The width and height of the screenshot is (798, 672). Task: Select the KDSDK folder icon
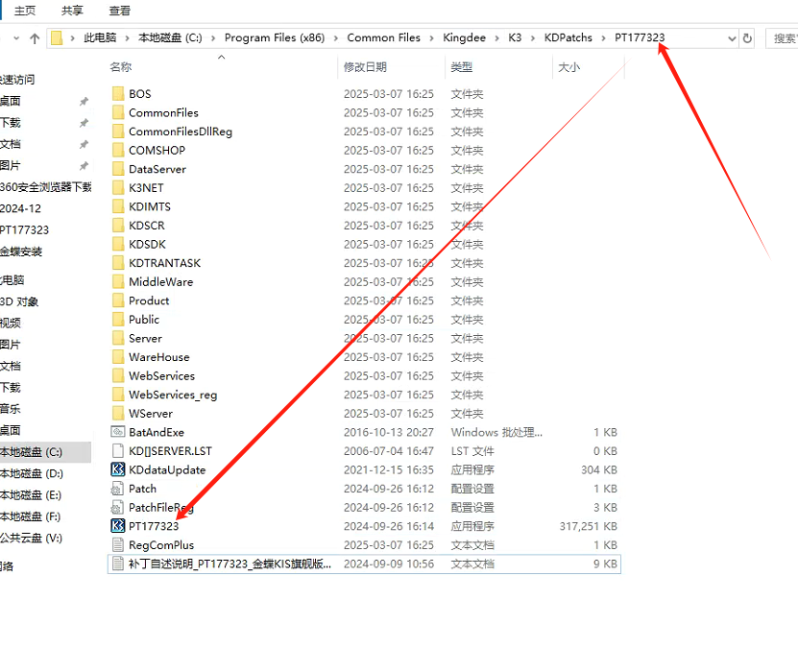[x=118, y=244]
